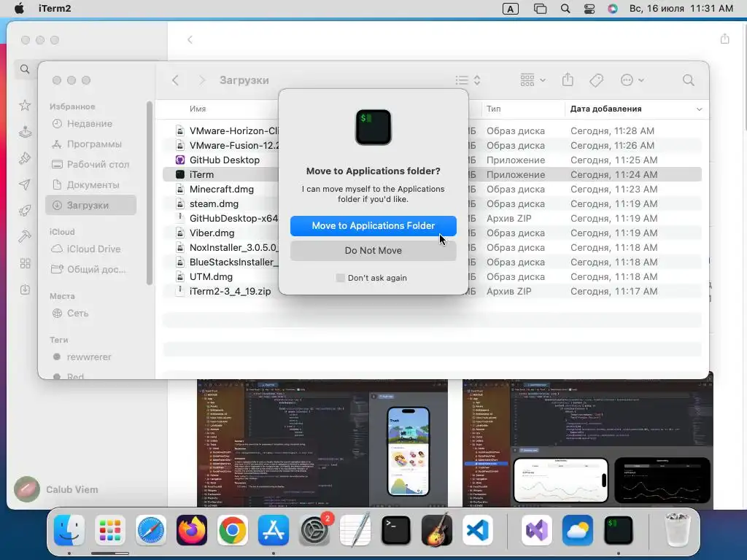Sort by Тип column header
Image resolution: width=747 pixels, height=560 pixels.
[494, 109]
